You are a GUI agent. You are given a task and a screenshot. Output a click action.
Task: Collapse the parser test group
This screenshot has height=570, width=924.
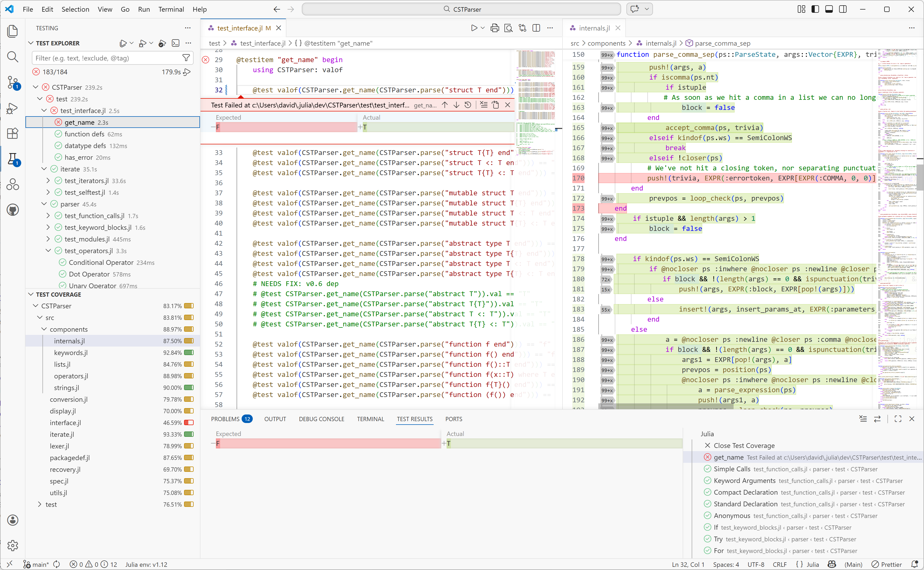point(44,204)
